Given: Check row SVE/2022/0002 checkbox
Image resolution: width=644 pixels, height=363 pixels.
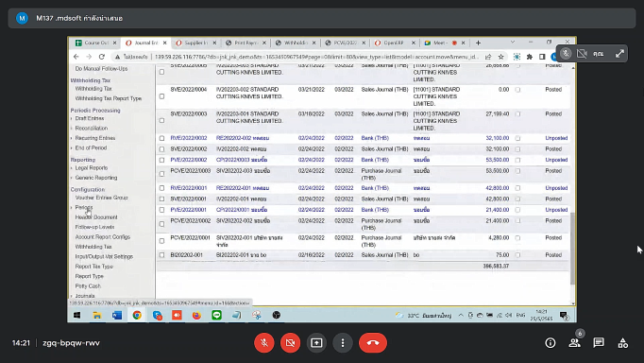Looking at the screenshot, I should (x=161, y=149).
